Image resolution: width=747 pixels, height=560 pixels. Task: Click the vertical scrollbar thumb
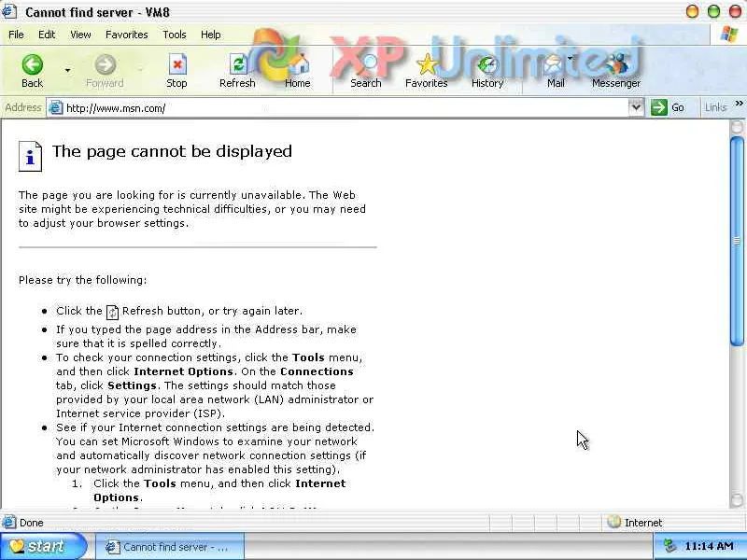[737, 241]
